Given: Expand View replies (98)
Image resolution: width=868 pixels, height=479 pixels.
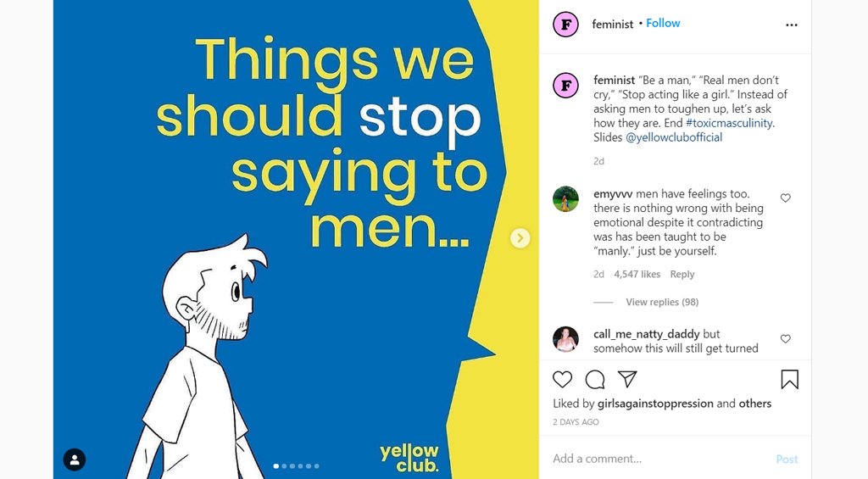Looking at the screenshot, I should click(x=662, y=302).
